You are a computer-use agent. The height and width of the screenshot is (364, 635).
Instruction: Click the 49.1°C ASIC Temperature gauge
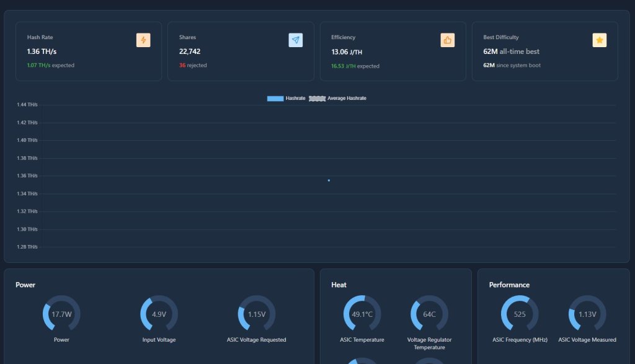click(362, 314)
